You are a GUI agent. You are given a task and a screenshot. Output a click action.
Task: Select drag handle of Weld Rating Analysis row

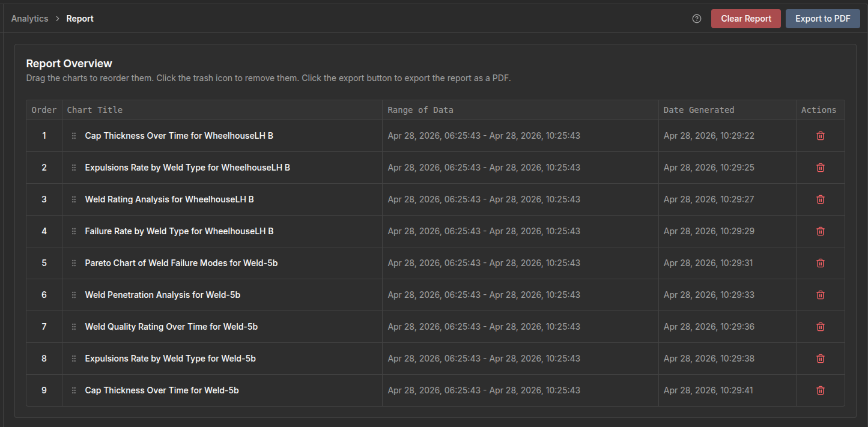pos(74,199)
